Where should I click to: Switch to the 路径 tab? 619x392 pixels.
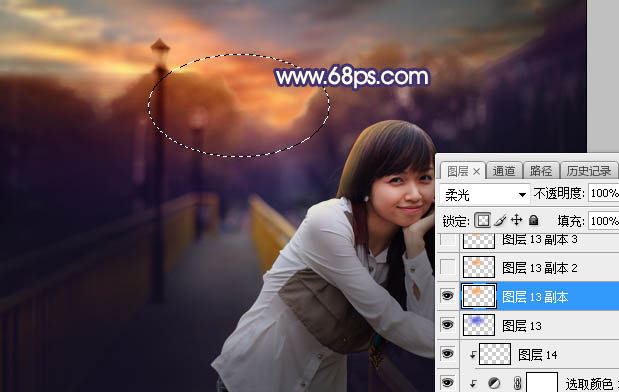pyautogui.click(x=541, y=171)
